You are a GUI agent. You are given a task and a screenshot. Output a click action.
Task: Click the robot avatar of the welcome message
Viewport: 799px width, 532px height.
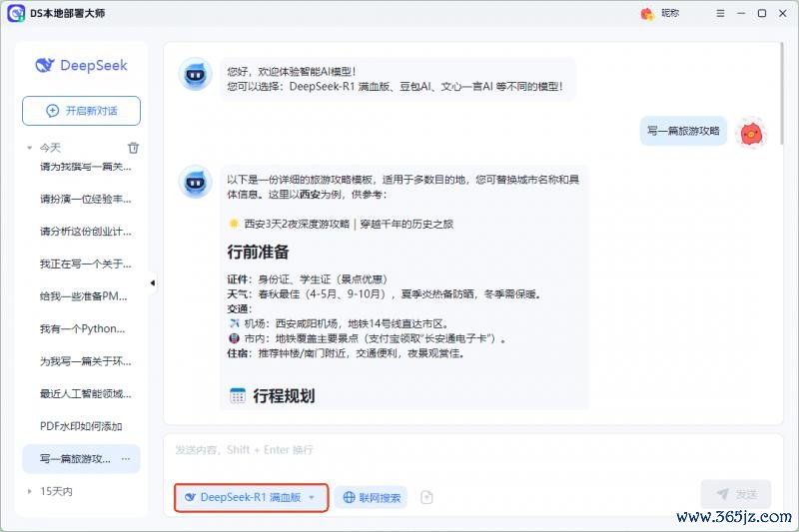194,74
